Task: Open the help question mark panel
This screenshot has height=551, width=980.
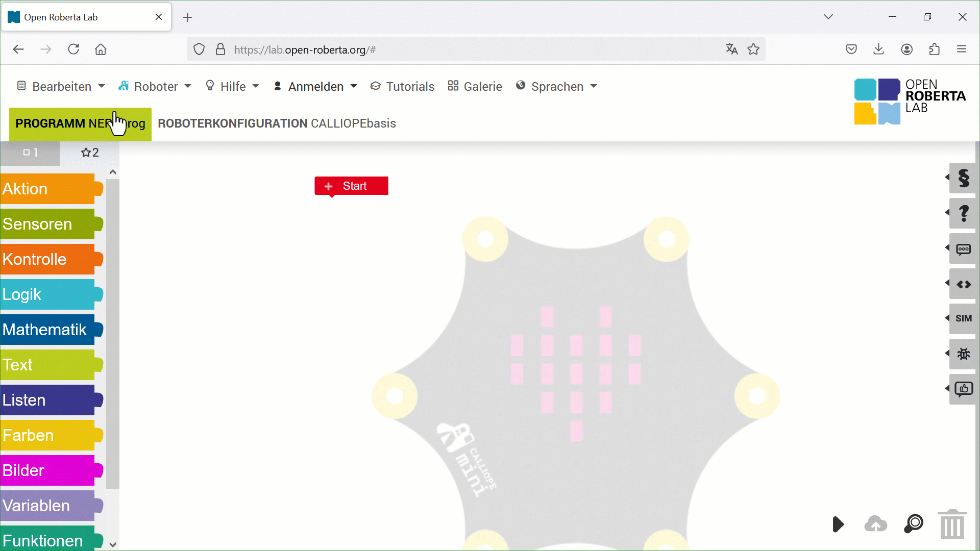Action: 963,213
